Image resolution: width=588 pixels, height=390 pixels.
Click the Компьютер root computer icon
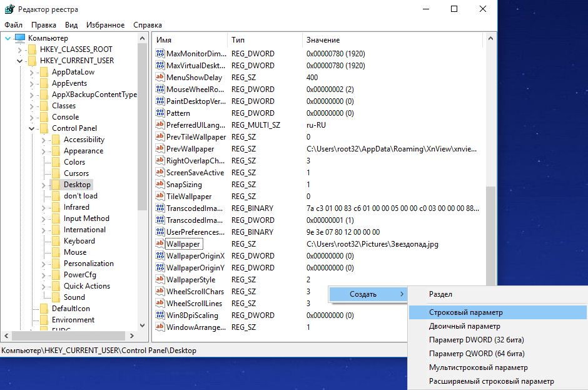tap(20, 38)
